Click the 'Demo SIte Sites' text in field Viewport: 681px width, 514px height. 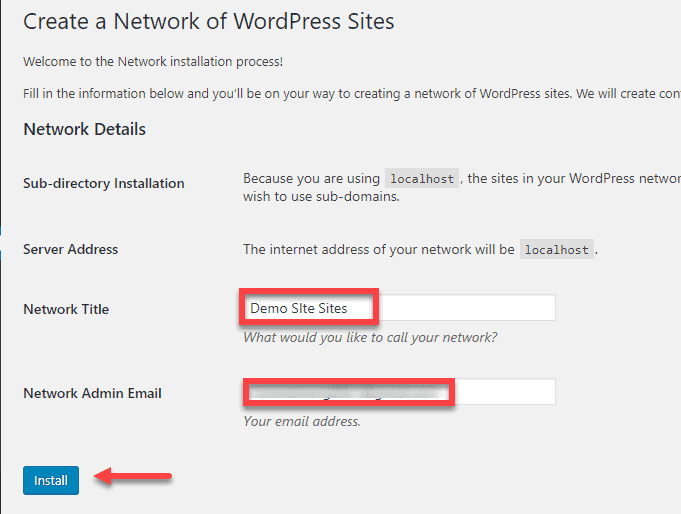tap(299, 308)
